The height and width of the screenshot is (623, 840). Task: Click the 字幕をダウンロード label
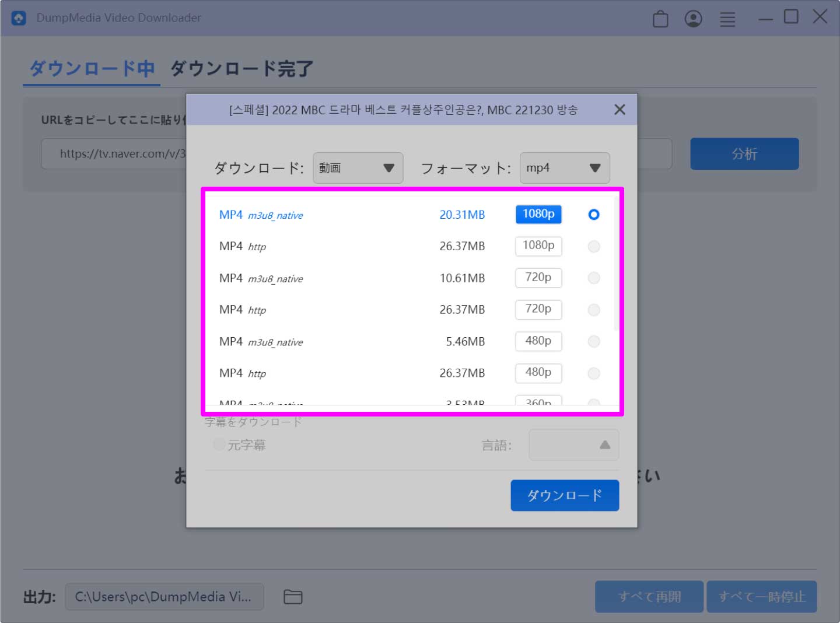[x=253, y=422]
